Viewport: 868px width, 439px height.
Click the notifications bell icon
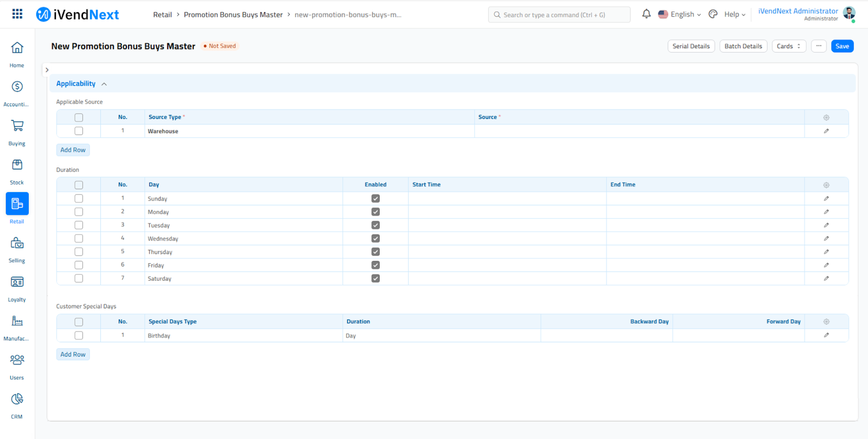tap(646, 14)
